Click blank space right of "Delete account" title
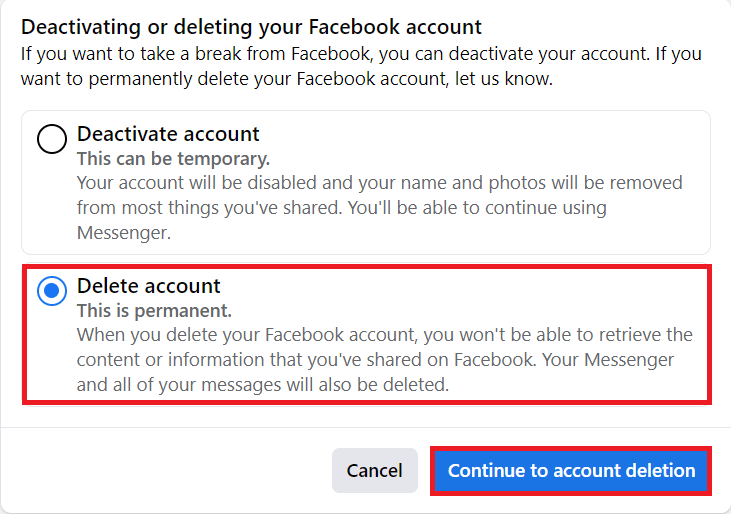Image resolution: width=731 pixels, height=514 pixels. point(460,286)
